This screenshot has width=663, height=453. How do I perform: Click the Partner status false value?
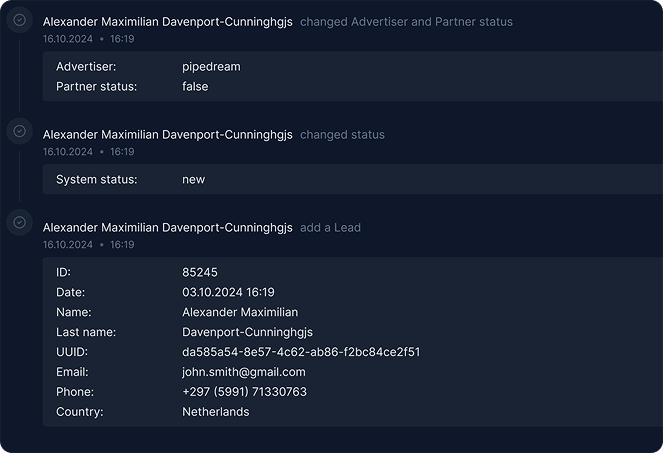click(x=195, y=87)
